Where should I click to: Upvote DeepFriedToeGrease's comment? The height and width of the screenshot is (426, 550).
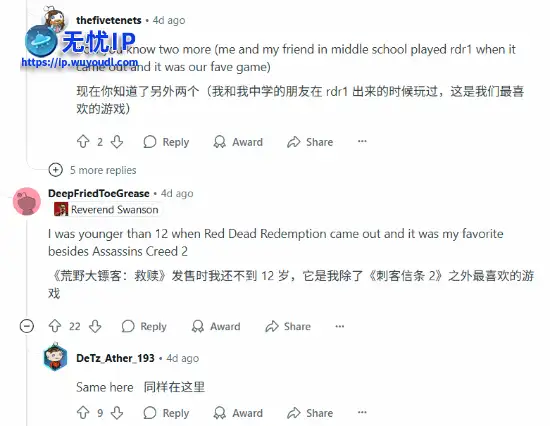(55, 326)
